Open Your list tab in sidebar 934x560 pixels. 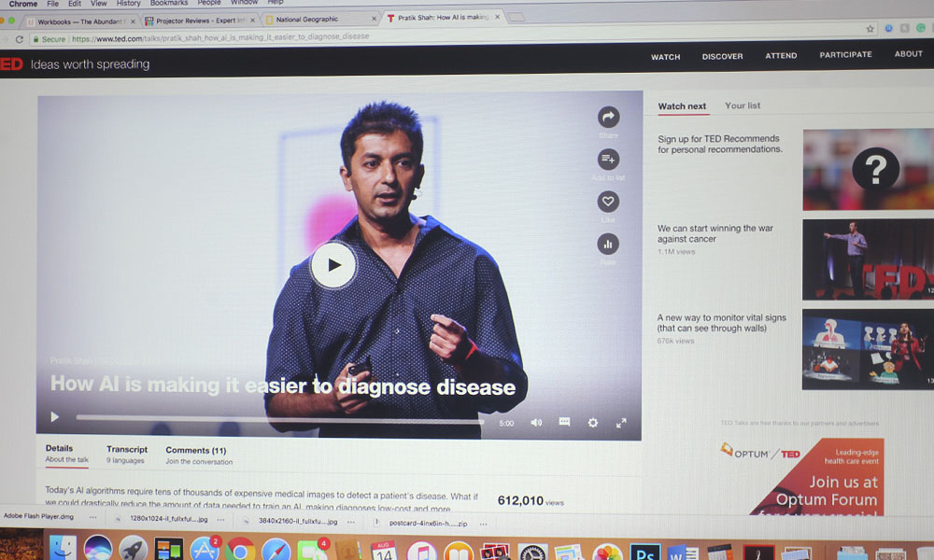743,105
